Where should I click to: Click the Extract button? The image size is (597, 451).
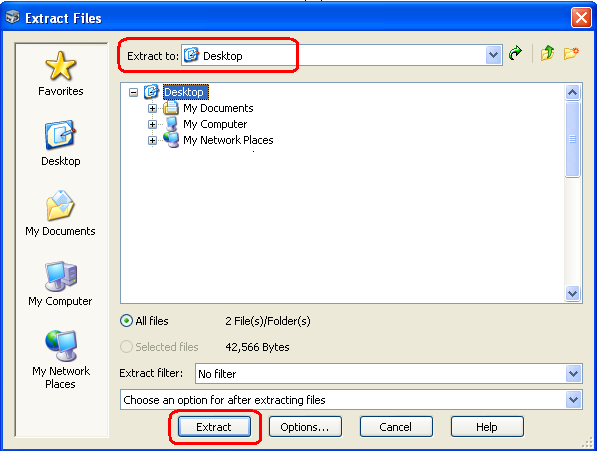pos(214,427)
